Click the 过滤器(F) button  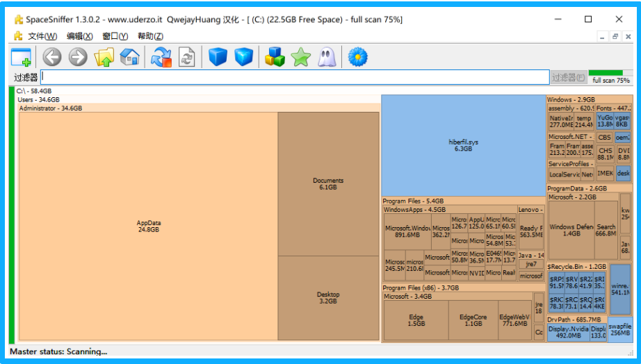[x=568, y=77]
